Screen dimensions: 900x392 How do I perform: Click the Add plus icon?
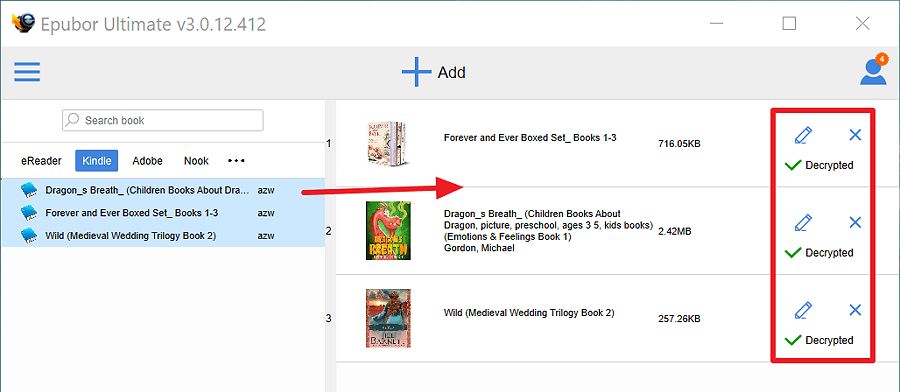click(x=416, y=72)
